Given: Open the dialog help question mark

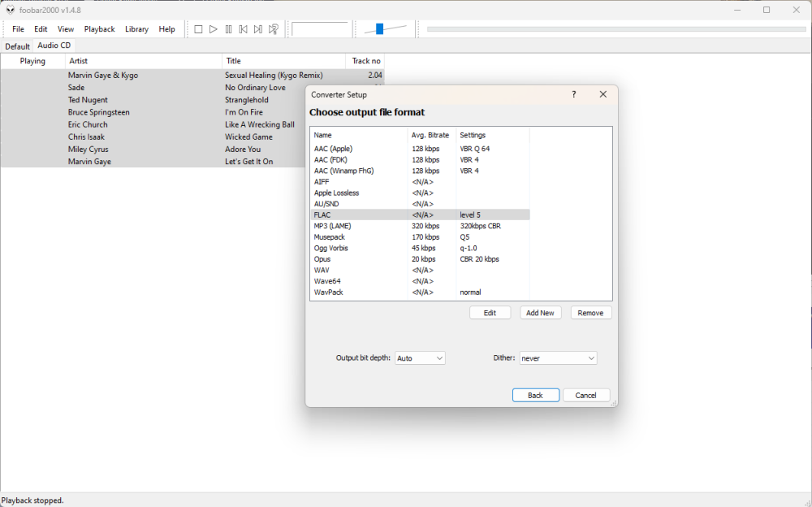Looking at the screenshot, I should click(x=573, y=94).
